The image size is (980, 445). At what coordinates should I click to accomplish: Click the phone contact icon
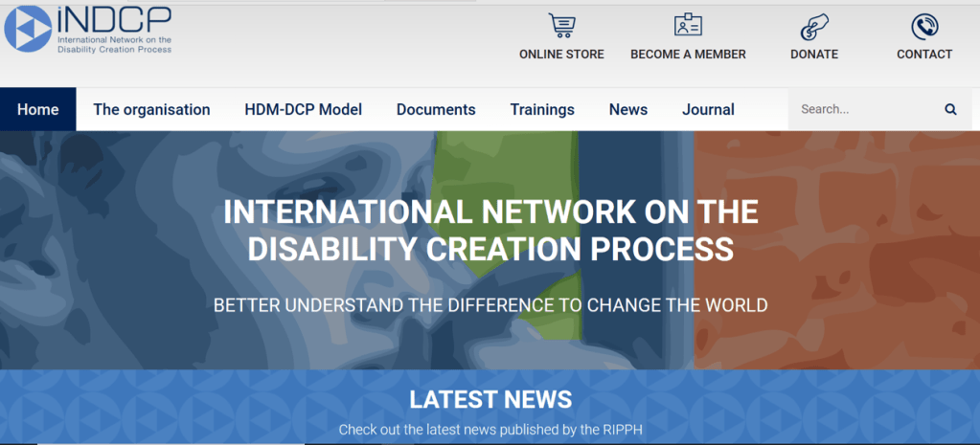[x=924, y=26]
